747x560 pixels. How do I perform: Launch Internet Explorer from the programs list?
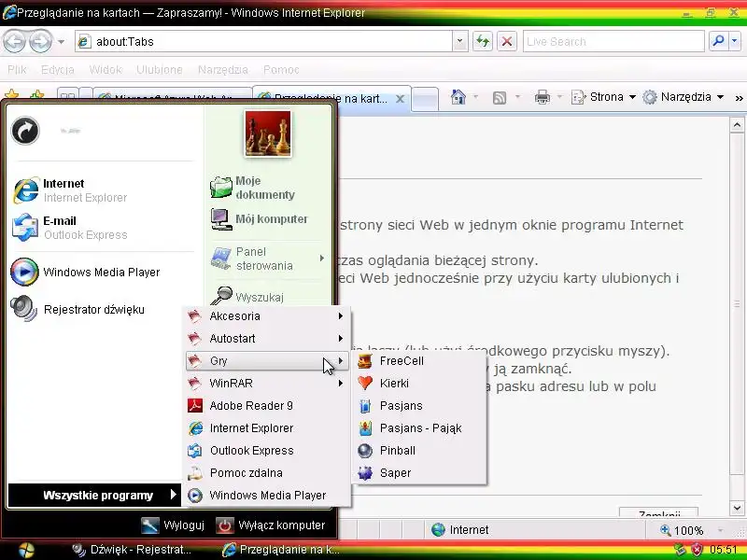[x=267, y=428]
